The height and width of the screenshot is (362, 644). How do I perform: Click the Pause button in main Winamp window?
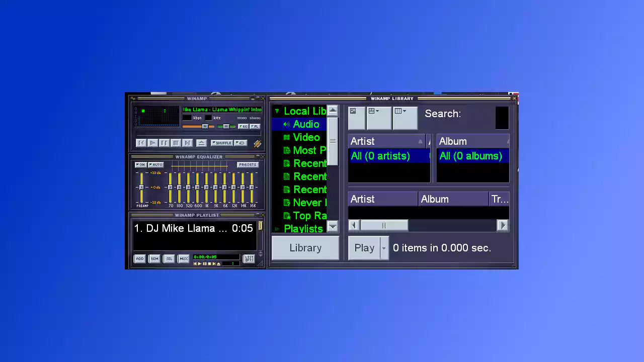tap(164, 143)
